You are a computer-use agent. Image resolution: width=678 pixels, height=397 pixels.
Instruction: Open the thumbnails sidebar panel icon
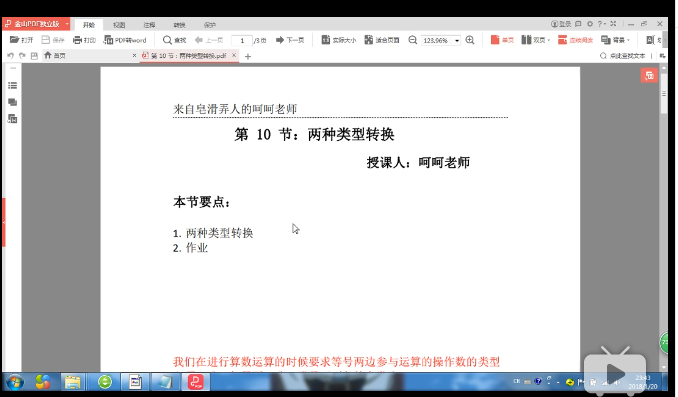pos(13,118)
